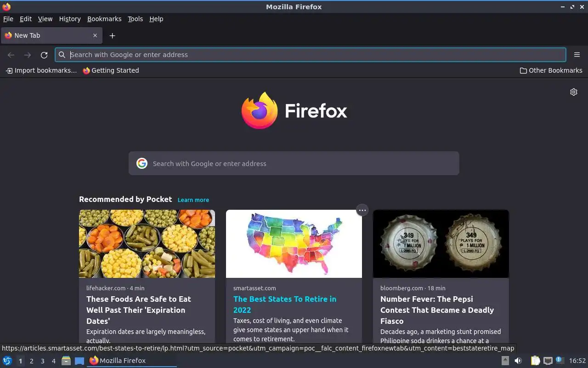Click Import bookmarks toolbar button

click(x=41, y=70)
